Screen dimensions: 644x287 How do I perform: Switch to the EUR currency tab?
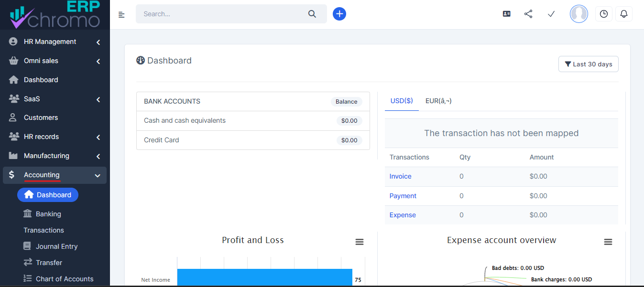point(438,101)
